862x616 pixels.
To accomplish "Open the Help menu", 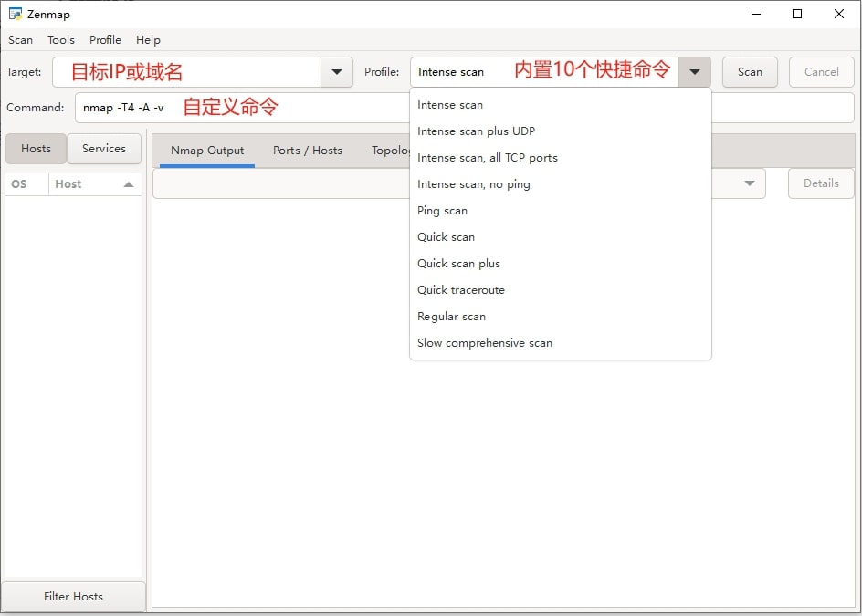I will tap(148, 40).
